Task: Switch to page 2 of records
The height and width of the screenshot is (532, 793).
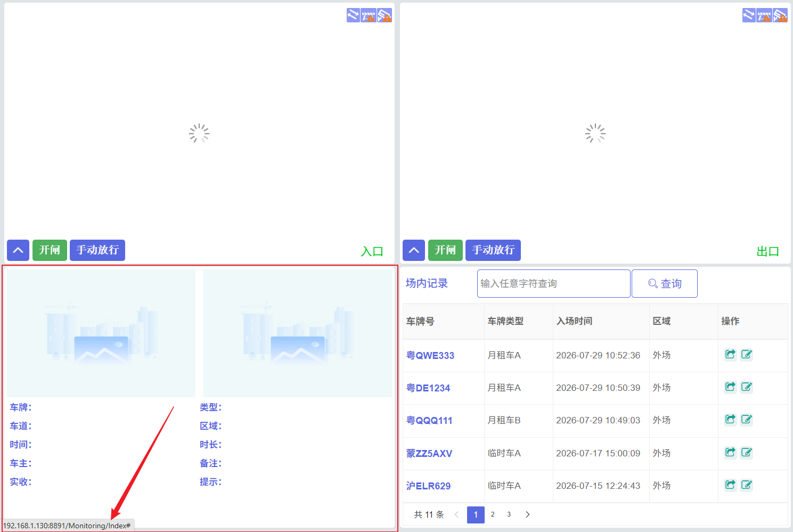Action: click(x=493, y=514)
